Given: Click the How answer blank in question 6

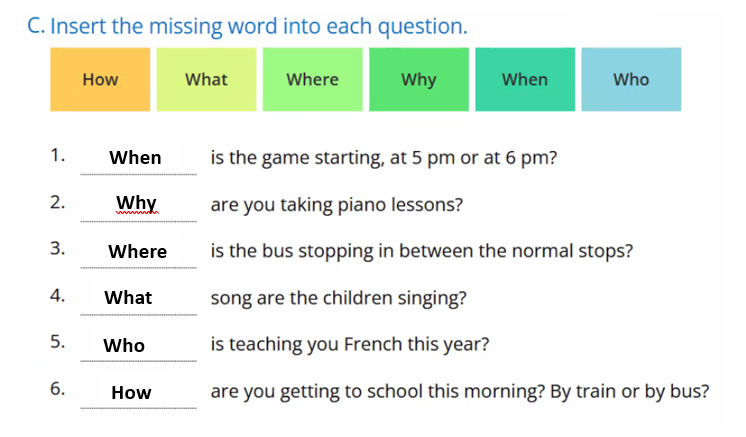Looking at the screenshot, I should pyautogui.click(x=131, y=393).
